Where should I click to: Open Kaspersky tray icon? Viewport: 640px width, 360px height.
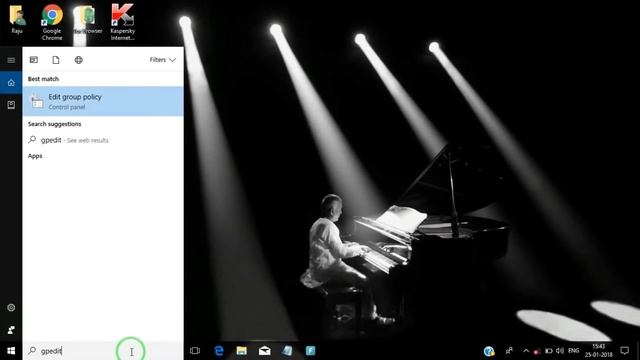click(x=537, y=351)
